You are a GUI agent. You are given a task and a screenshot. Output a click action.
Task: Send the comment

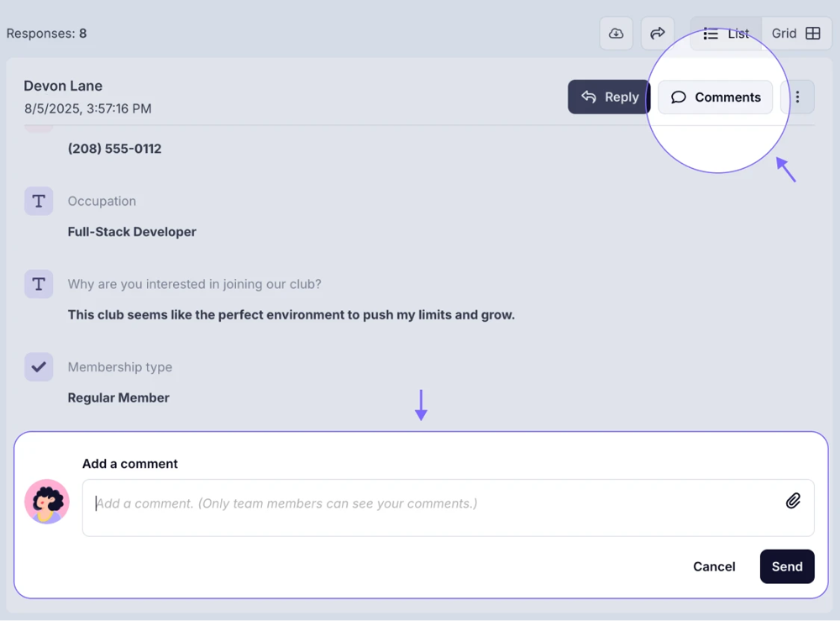(x=787, y=566)
